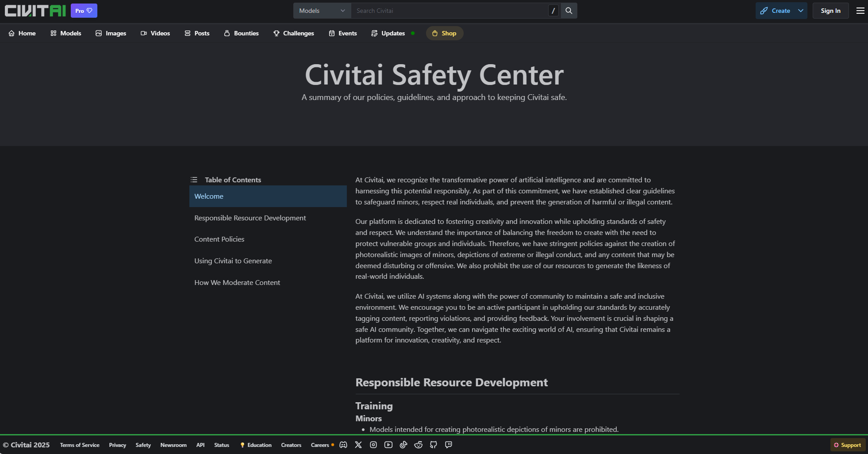Open the X (Twitter) footer icon
Viewport: 868px width, 454px height.
(x=358, y=445)
